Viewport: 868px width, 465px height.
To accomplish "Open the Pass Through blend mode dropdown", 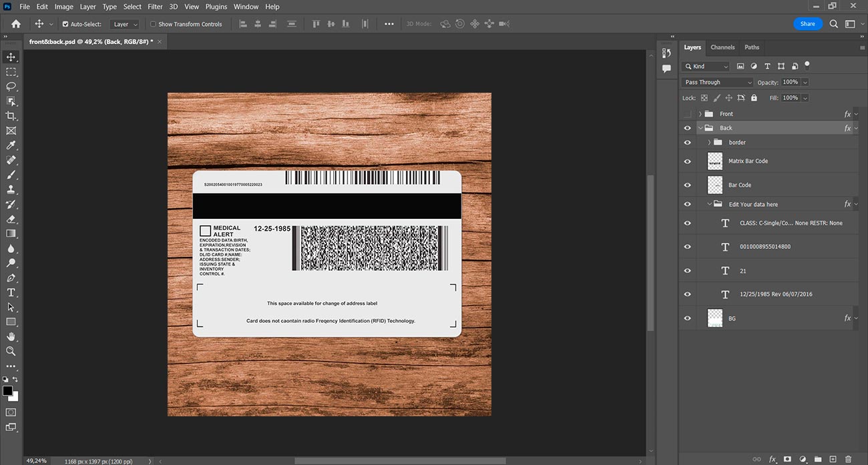I will coord(717,82).
